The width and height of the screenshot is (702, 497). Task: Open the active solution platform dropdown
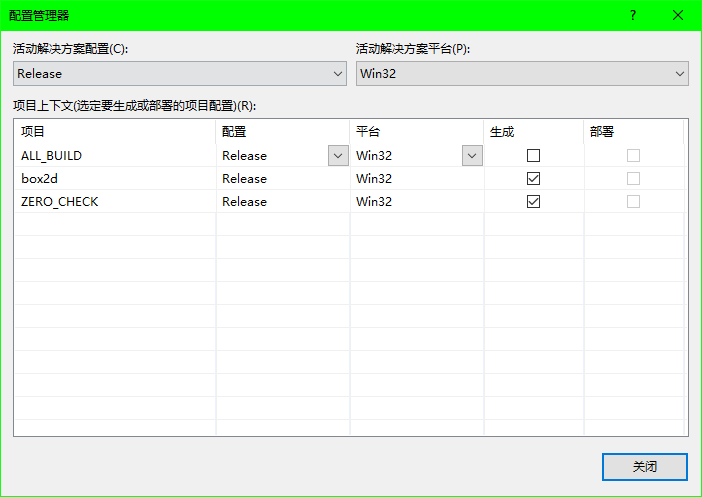coord(522,73)
